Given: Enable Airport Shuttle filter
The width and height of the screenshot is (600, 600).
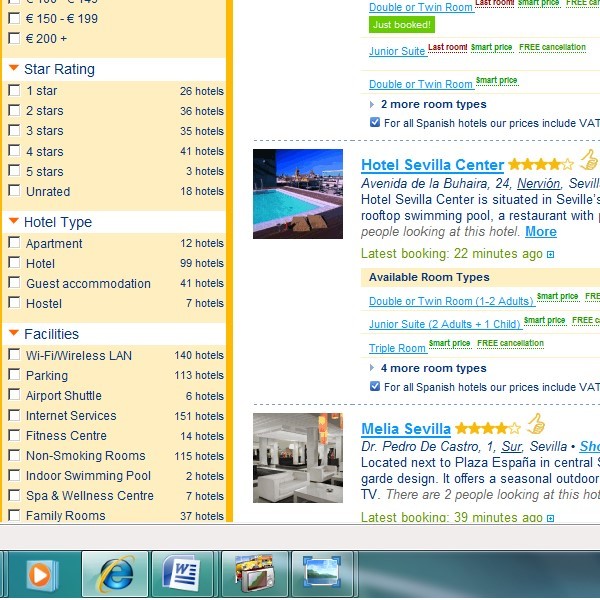Looking at the screenshot, I should click(14, 395).
